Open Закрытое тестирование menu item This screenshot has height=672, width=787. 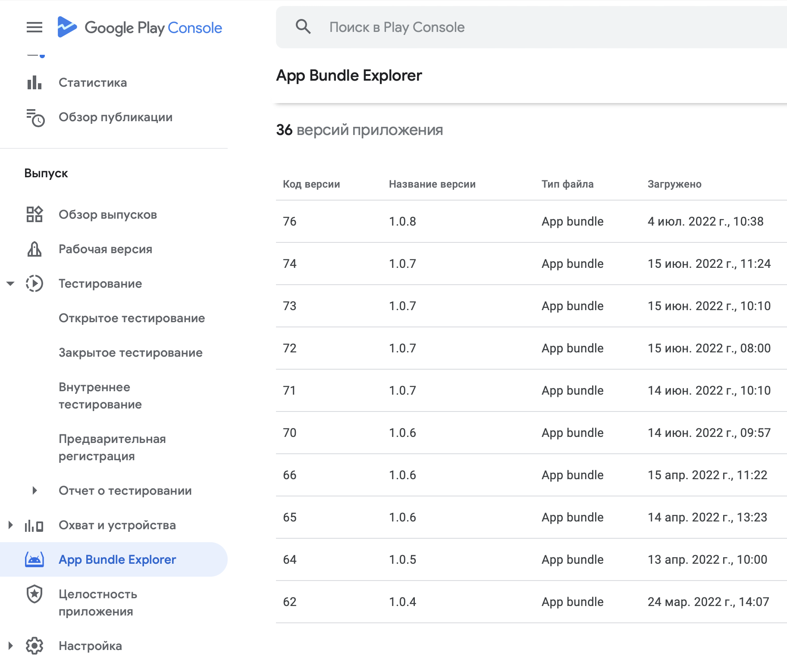tap(130, 352)
